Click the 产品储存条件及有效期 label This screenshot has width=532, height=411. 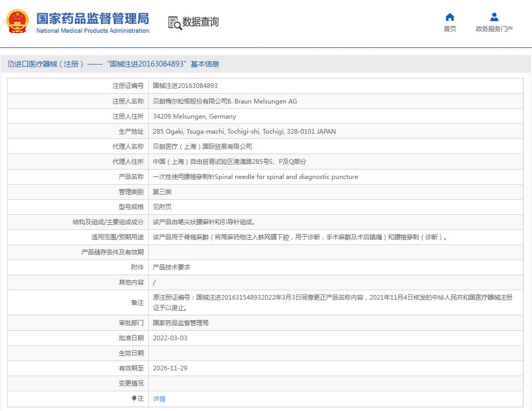point(113,252)
